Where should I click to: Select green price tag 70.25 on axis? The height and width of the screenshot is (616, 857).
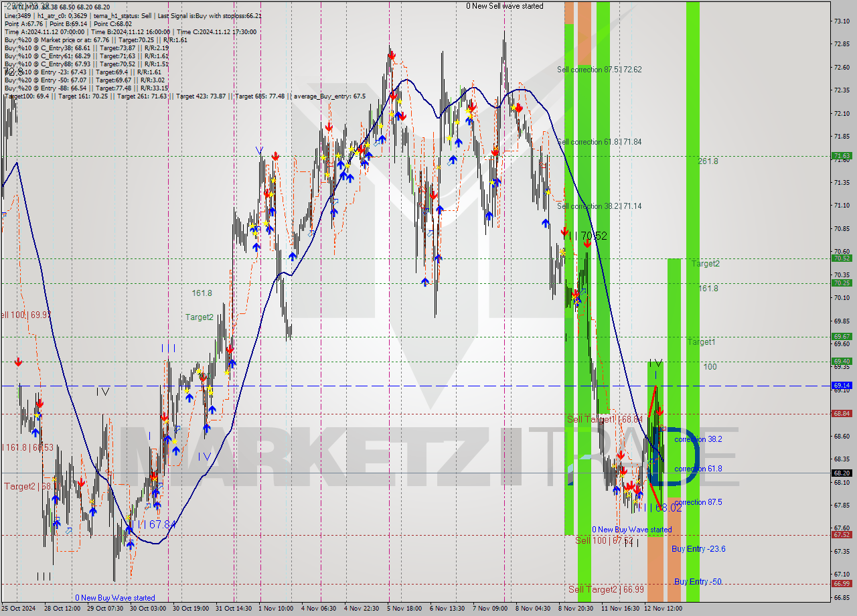(842, 283)
